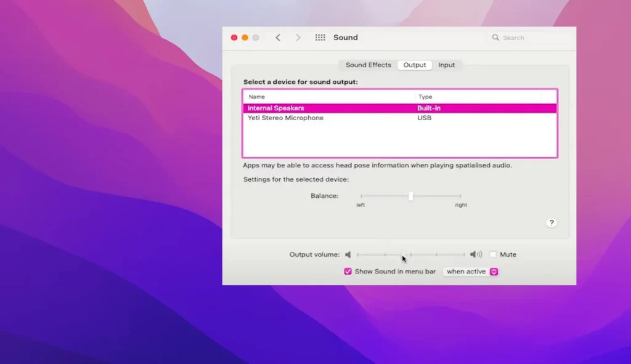Switch to the Sound Effects tab
631x364 pixels.
pos(368,65)
